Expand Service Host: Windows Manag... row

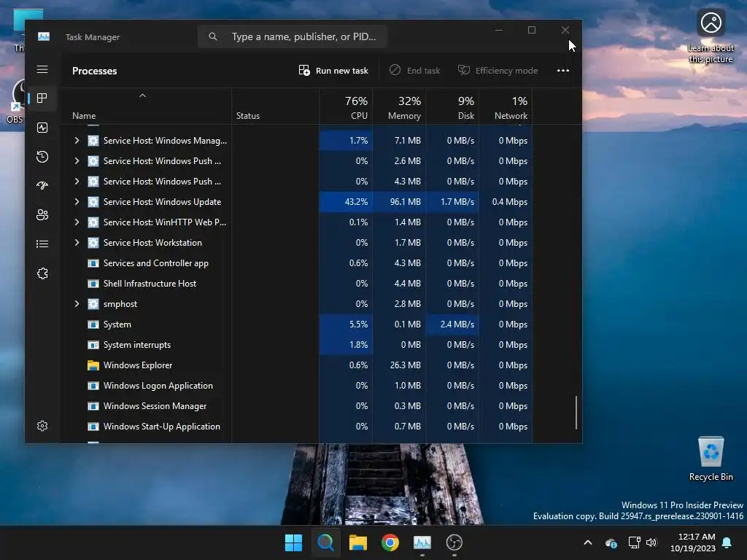[77, 141]
